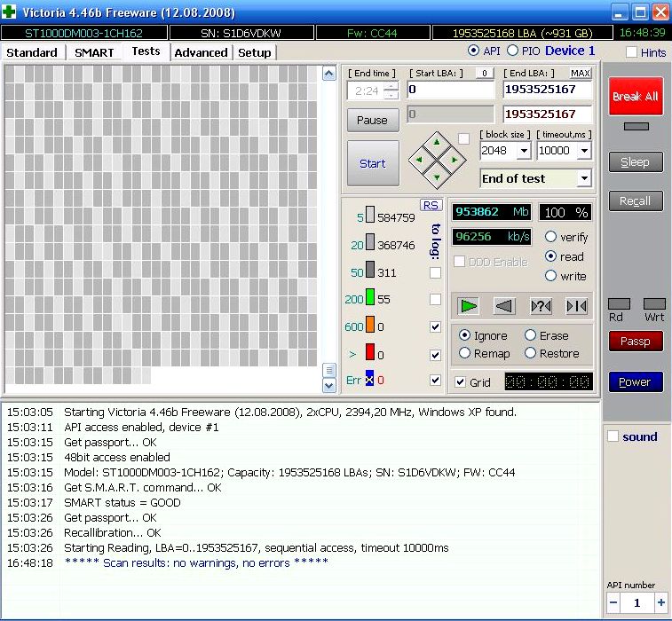The image size is (672, 621).
Task: Click the Start LBA input field
Action: pos(450,89)
